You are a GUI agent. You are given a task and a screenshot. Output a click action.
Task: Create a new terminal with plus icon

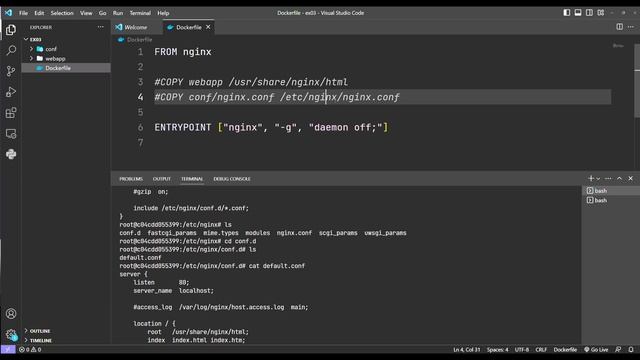pyautogui.click(x=591, y=178)
